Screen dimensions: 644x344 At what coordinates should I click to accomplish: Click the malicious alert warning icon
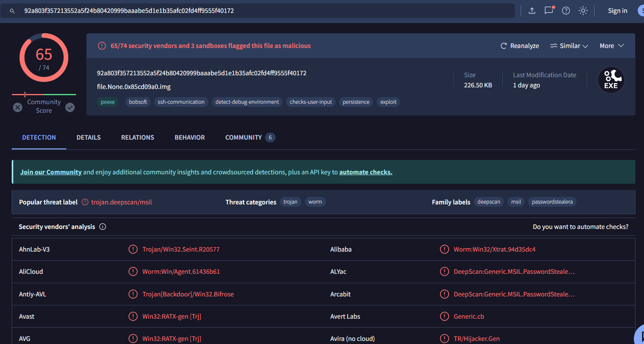101,46
